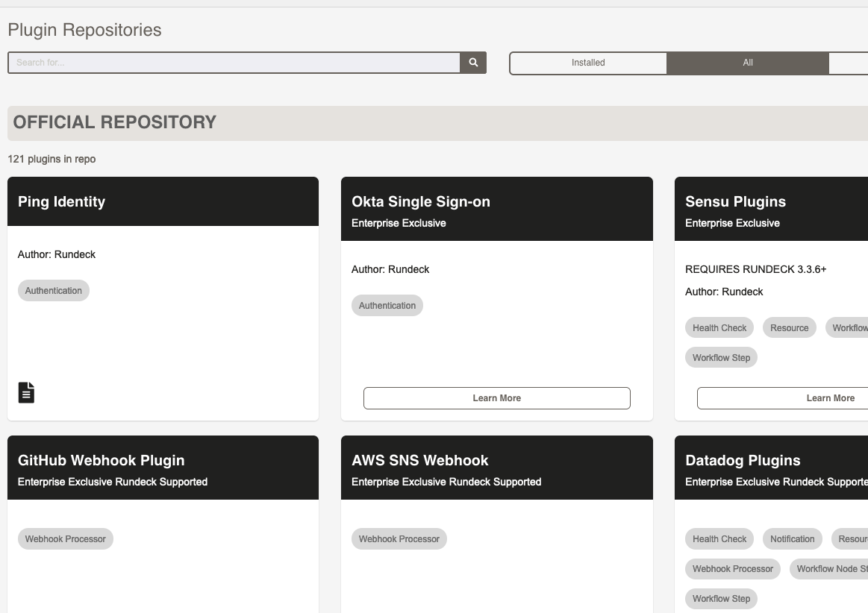The width and height of the screenshot is (868, 613).
Task: Click 'Author: Rundeck' on Sensu Plugins card
Action: [724, 292]
